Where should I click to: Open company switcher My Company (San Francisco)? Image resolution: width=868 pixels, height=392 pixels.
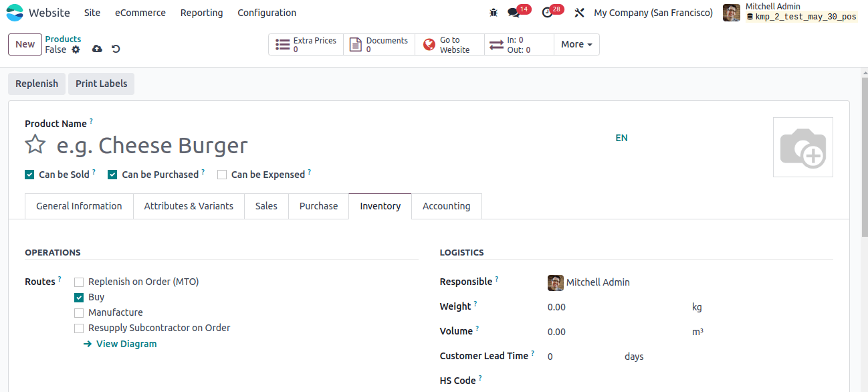click(x=653, y=13)
